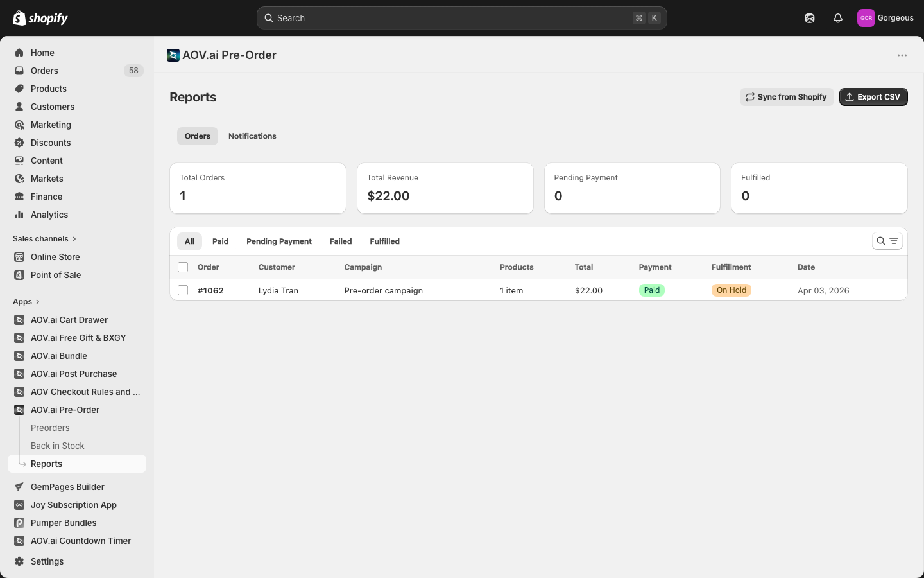The width and height of the screenshot is (924, 578).
Task: Open the three-dot more actions menu
Action: 902,55
